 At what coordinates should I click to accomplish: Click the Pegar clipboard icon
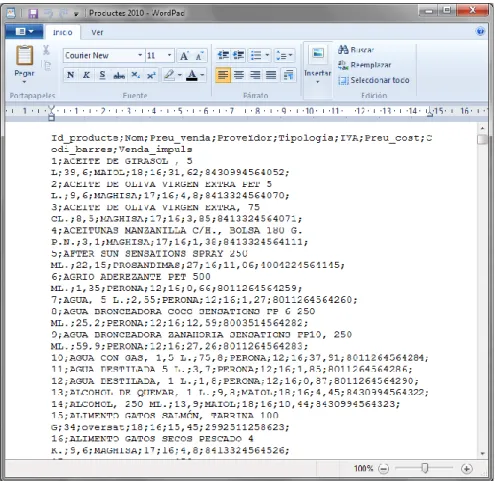coord(24,55)
